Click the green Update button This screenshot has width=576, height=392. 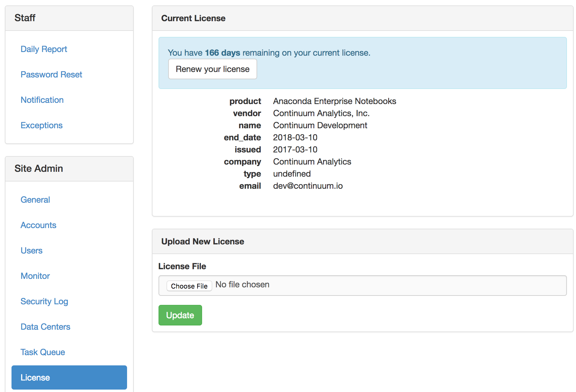(180, 315)
